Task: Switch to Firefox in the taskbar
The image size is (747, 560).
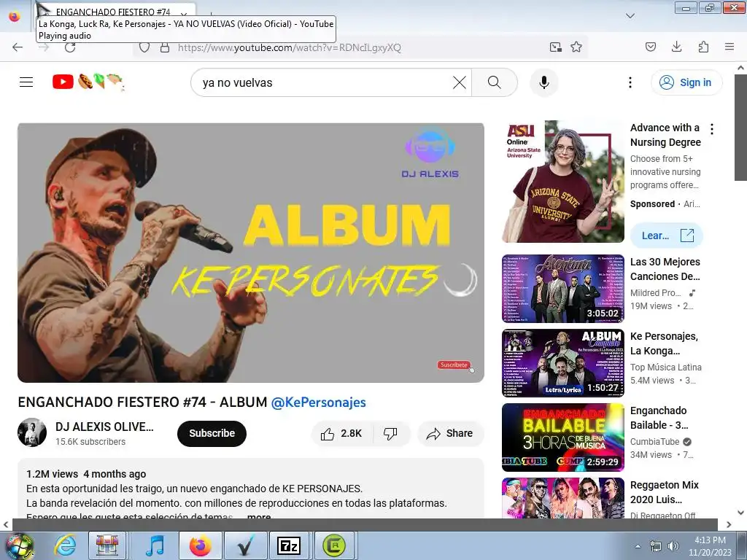Action: coord(200,545)
